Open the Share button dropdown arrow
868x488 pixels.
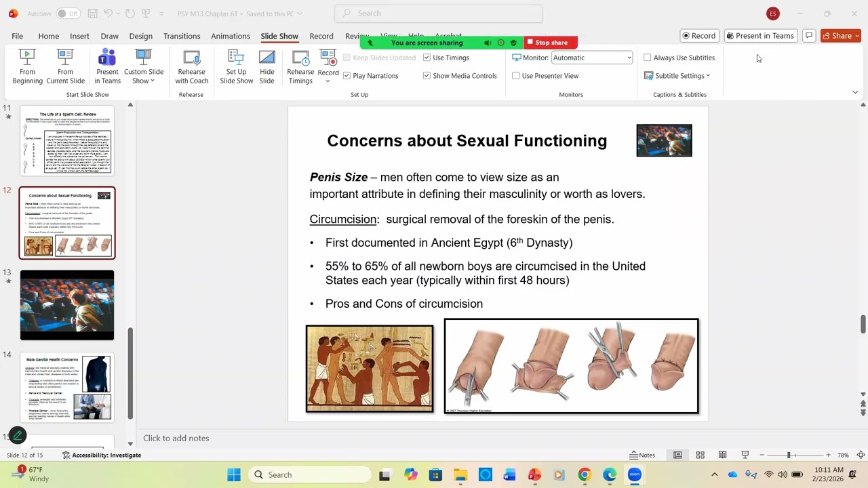click(x=857, y=36)
